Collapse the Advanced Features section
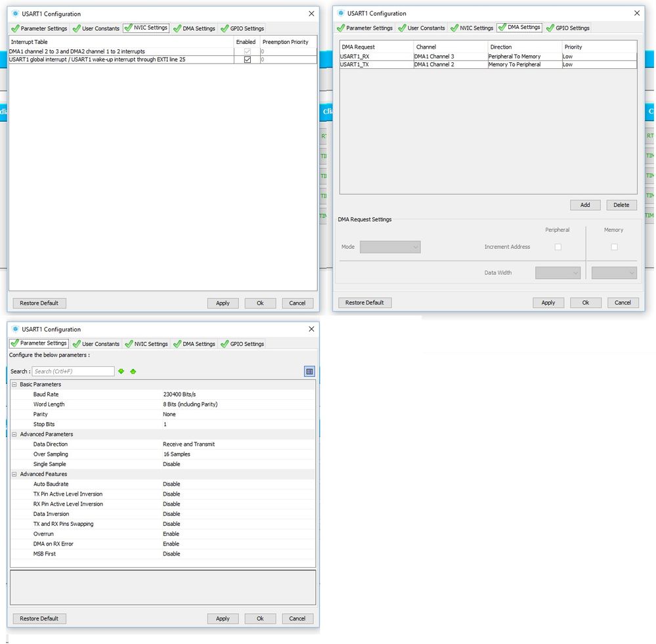 coord(14,474)
